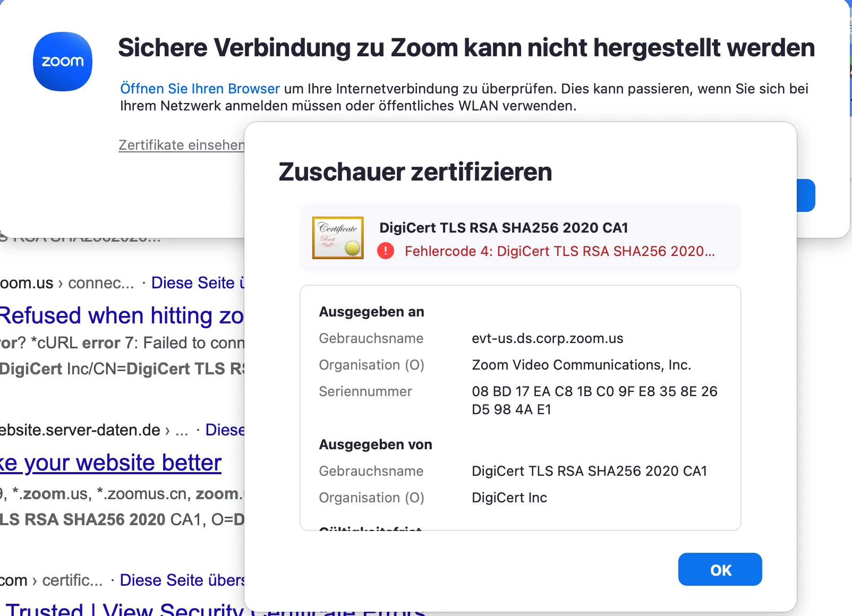Click 'Diese' translate link beside server-daten.de

(x=225, y=430)
